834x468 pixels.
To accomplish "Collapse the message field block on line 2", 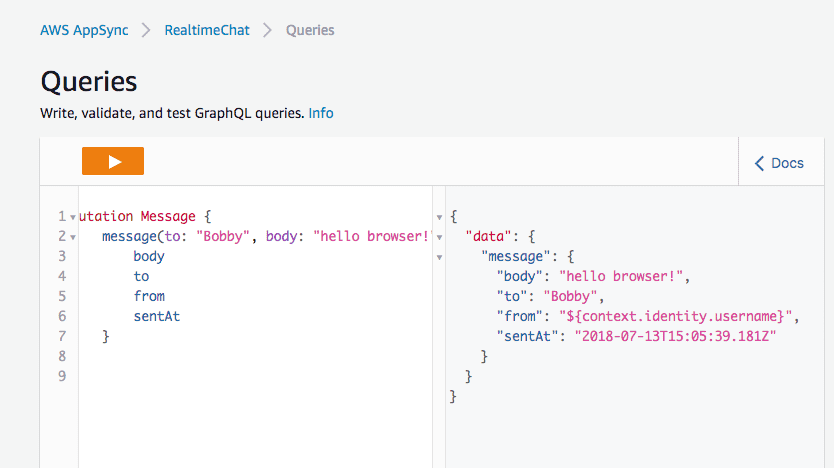I will point(73,237).
